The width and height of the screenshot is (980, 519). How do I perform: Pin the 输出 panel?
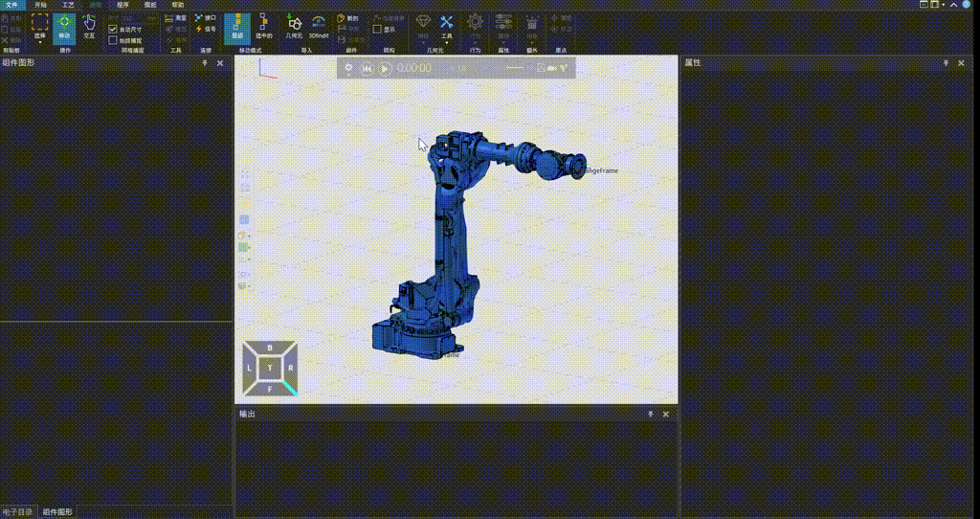(x=650, y=414)
